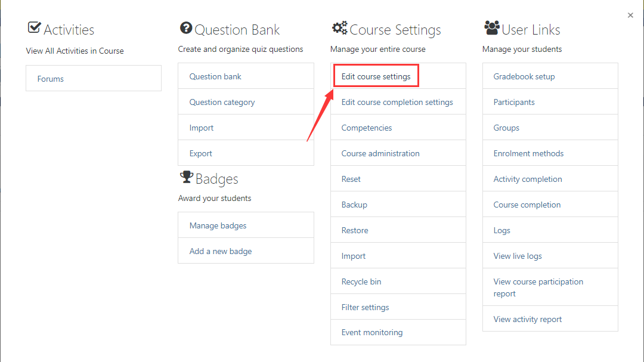Go to Question bank

pyautogui.click(x=215, y=76)
